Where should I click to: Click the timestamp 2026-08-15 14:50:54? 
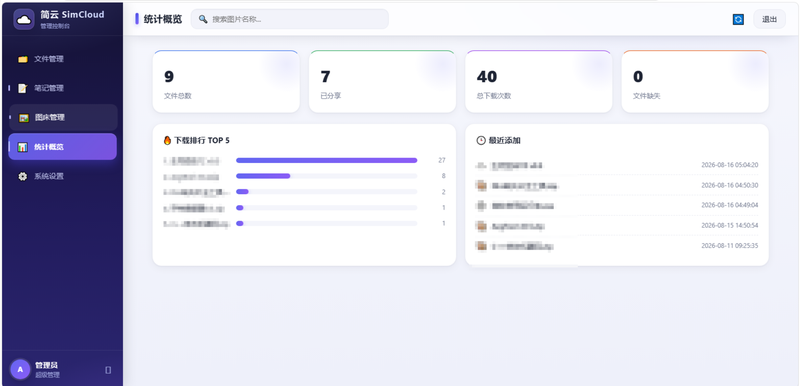click(x=730, y=225)
